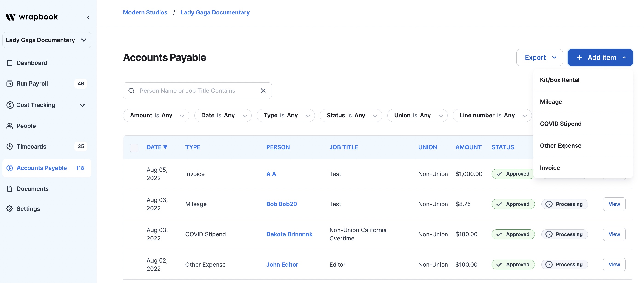The width and height of the screenshot is (644, 283).
Task: Click the Processing badge in John Editor row
Action: click(x=564, y=265)
